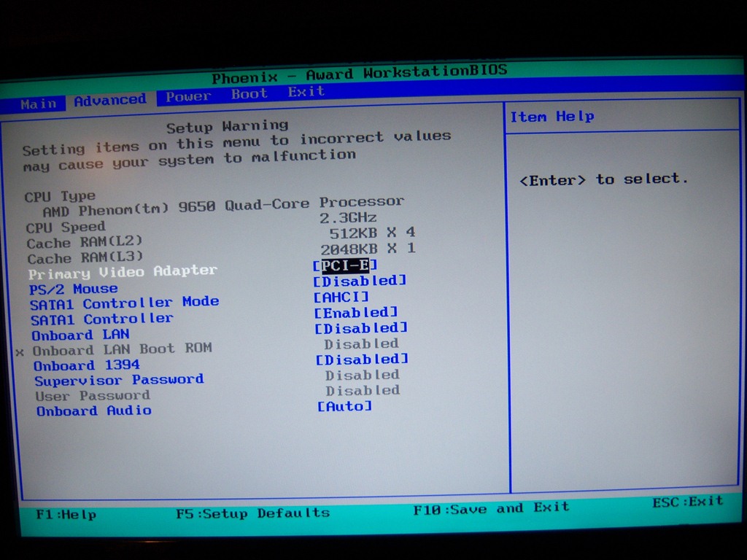Click the Setup Warning heading
Screen dimensions: 747x560
tap(228, 127)
